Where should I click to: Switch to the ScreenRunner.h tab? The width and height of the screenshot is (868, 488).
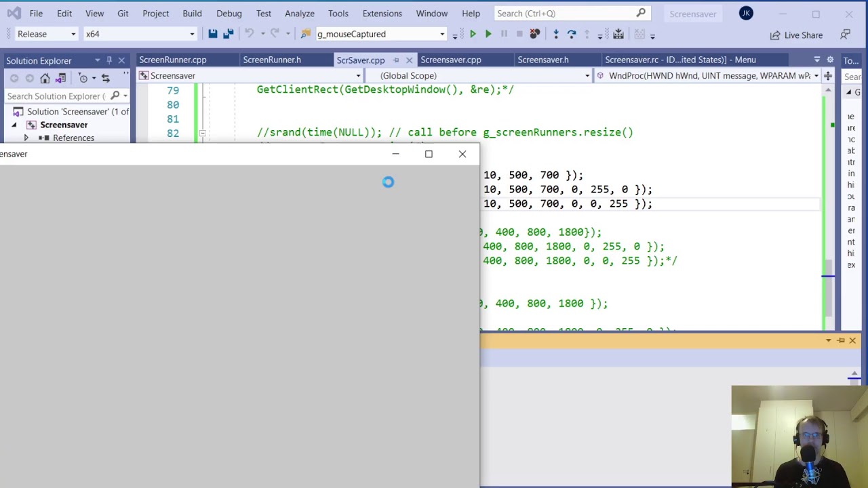tap(272, 60)
